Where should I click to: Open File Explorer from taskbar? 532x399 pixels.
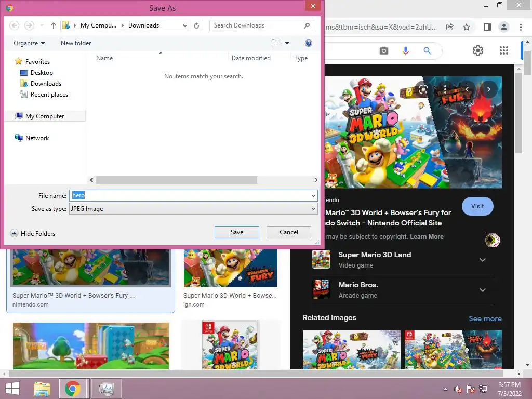click(x=42, y=389)
